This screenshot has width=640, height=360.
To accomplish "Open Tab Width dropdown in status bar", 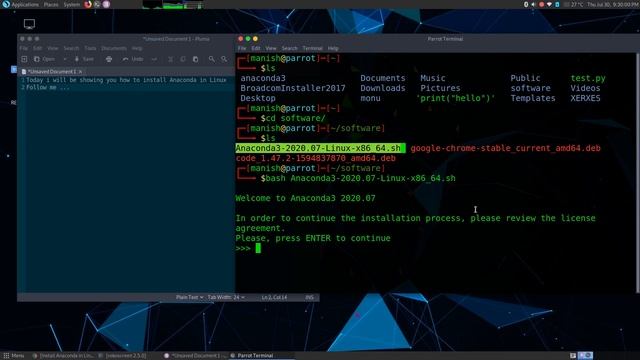I will [x=226, y=297].
